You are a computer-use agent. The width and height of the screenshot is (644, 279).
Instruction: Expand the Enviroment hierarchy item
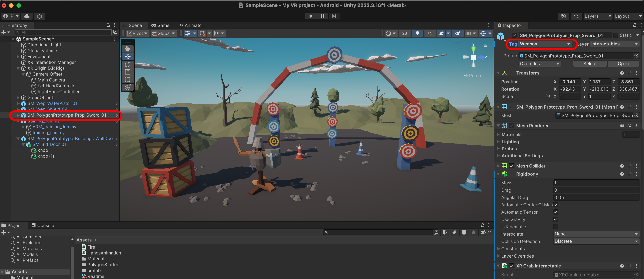coord(18,57)
